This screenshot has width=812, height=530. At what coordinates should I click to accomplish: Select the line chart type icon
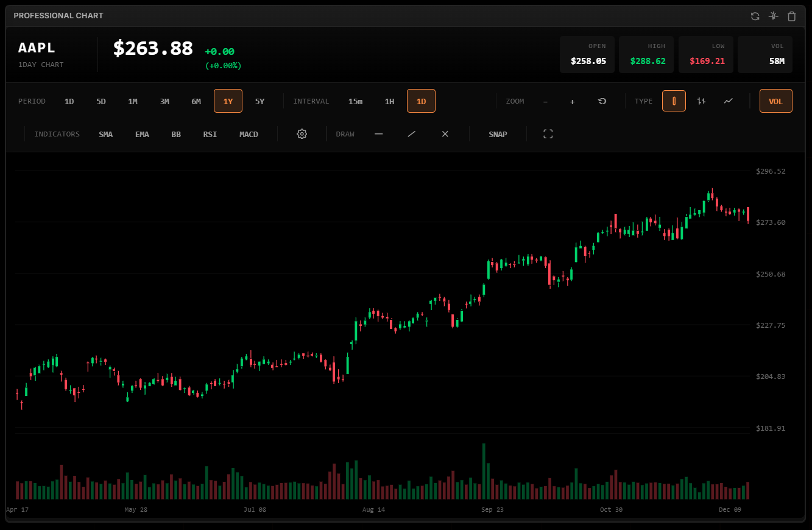(x=728, y=101)
